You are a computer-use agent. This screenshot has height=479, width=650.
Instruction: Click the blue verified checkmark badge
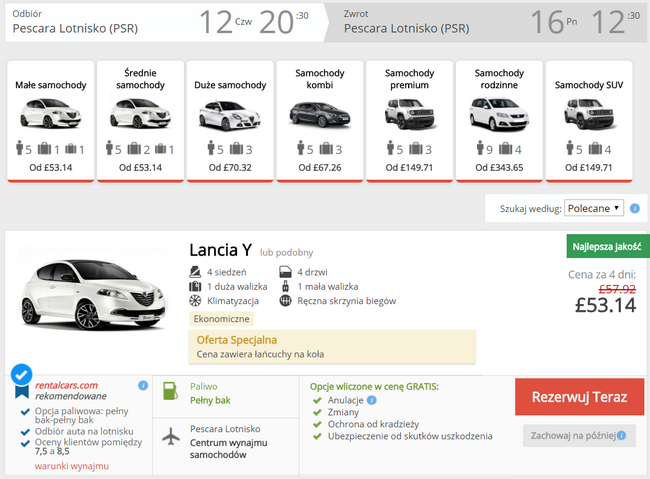[x=21, y=375]
